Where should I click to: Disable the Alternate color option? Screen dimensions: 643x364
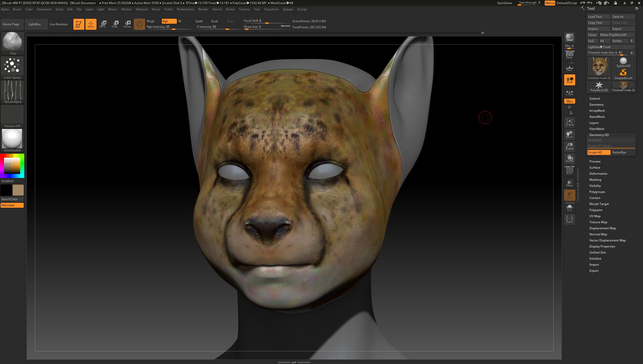[x=12, y=205]
